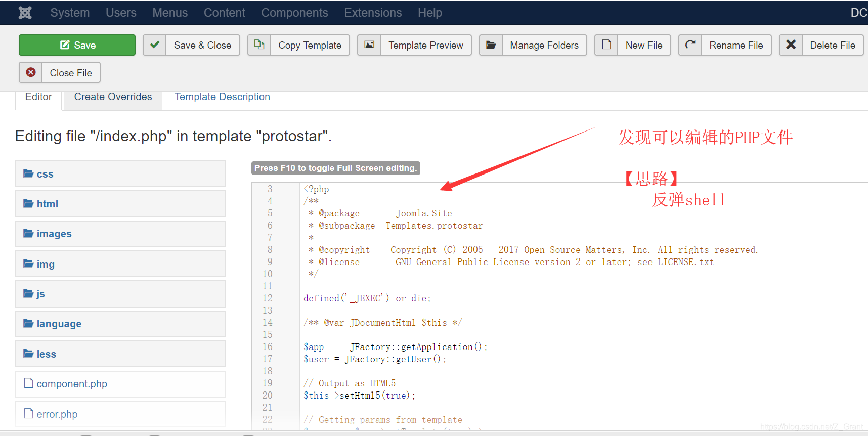The width and height of the screenshot is (868, 436).
Task: Click the "// Output as HTML5" comment line
Action: (350, 383)
